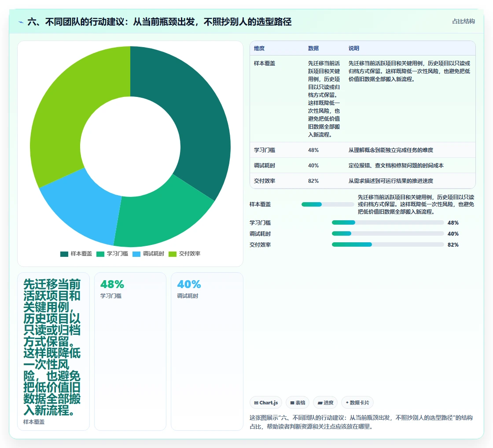This screenshot has width=493, height=448.
Task: Click the 40% progress value
Action: coord(453,234)
